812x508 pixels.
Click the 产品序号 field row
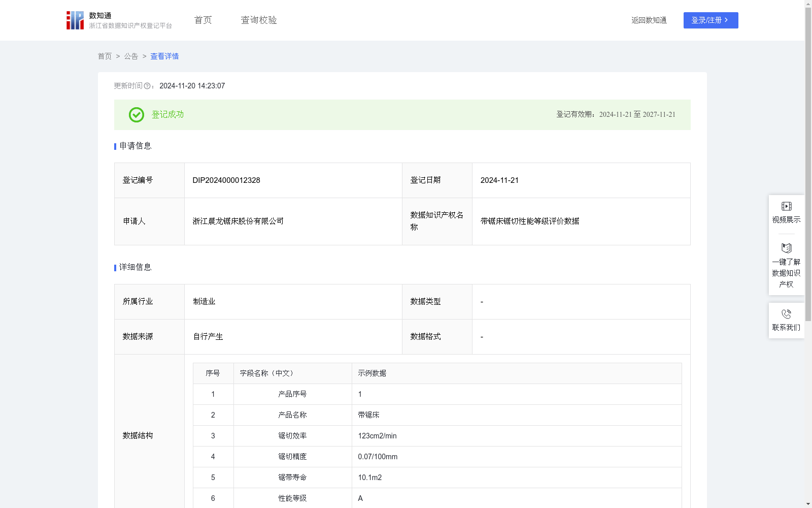coord(437,394)
